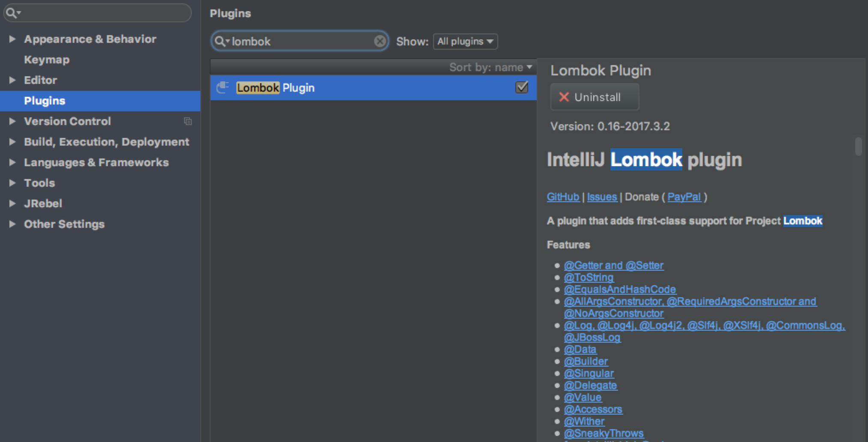
Task: Click the Lombok Plugin list icon
Action: [x=223, y=87]
